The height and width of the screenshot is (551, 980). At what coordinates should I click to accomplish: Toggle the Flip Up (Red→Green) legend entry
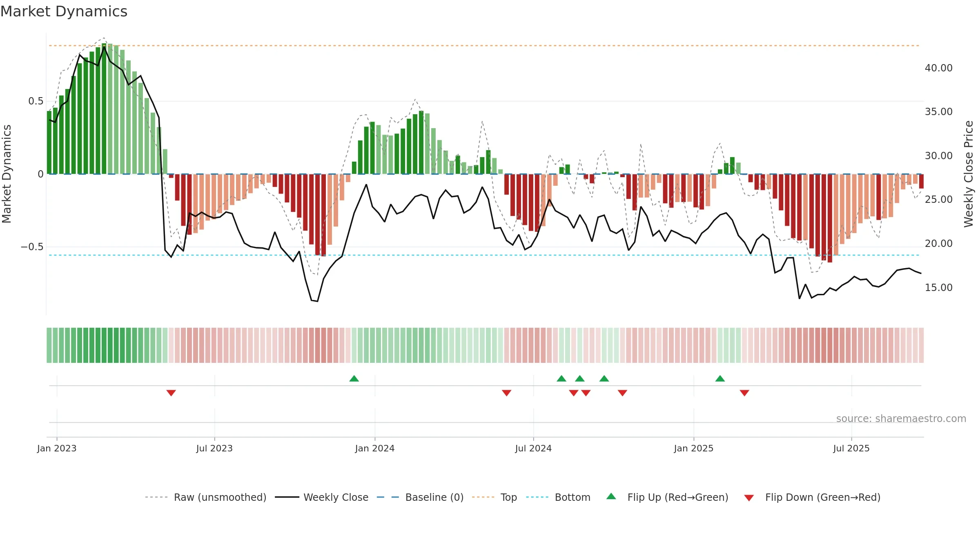pos(667,497)
